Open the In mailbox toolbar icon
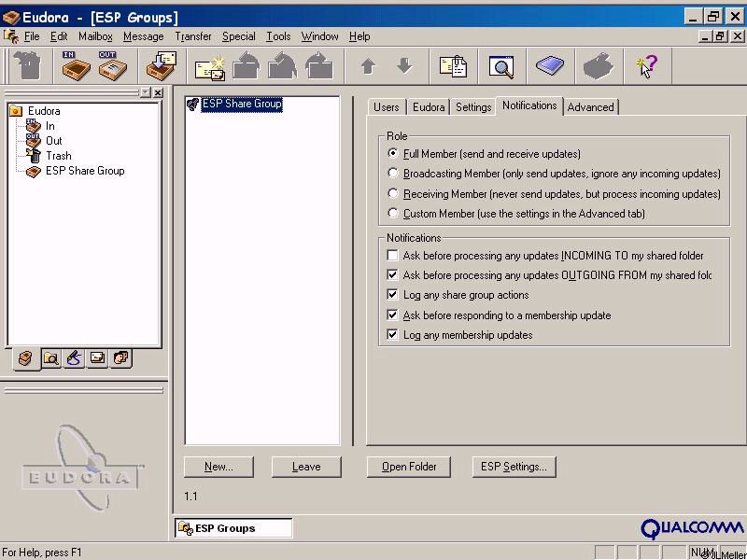 pyautogui.click(x=76, y=65)
